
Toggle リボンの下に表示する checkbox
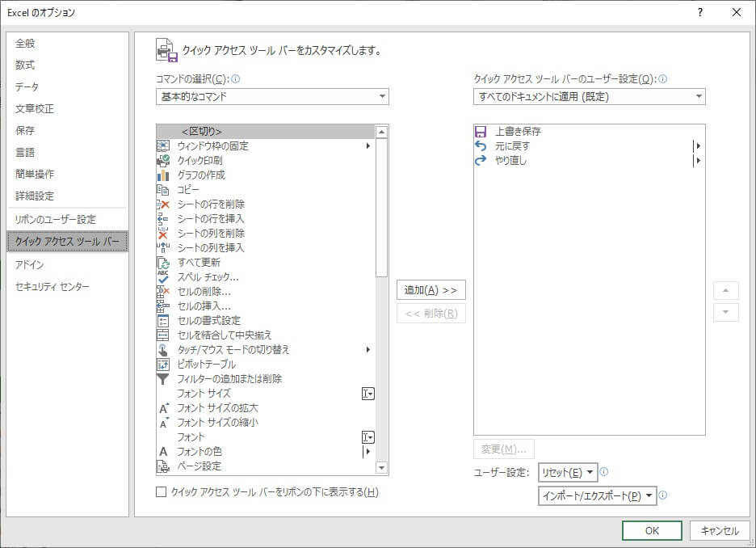161,491
